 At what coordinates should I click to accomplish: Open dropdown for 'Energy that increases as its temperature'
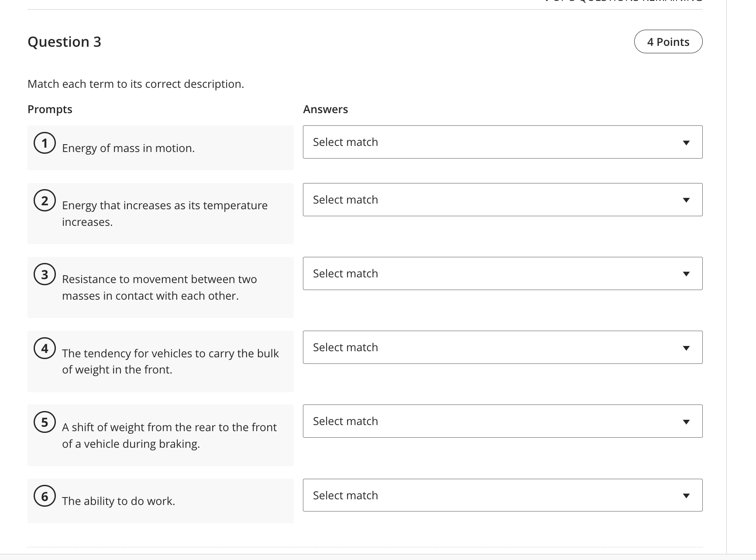coord(502,200)
